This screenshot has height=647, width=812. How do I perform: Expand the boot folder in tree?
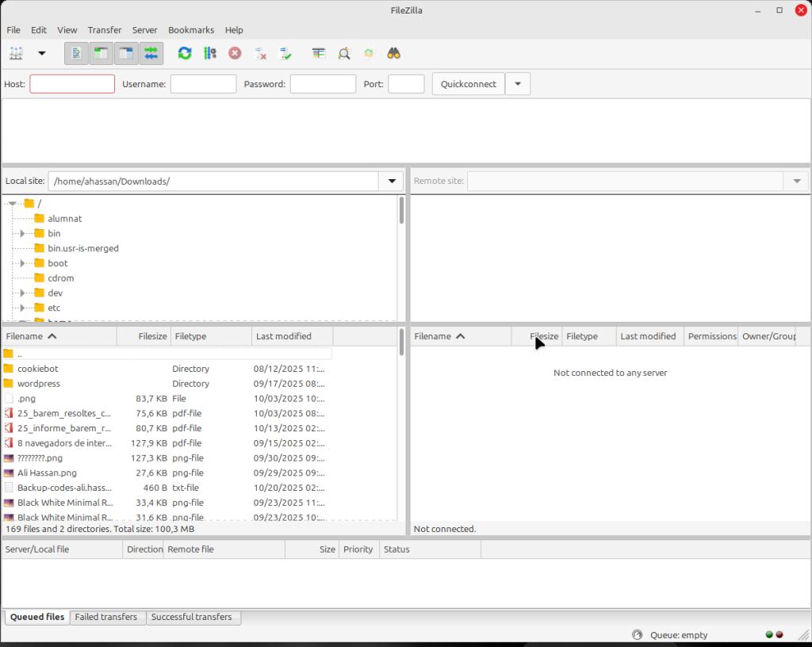click(x=23, y=263)
